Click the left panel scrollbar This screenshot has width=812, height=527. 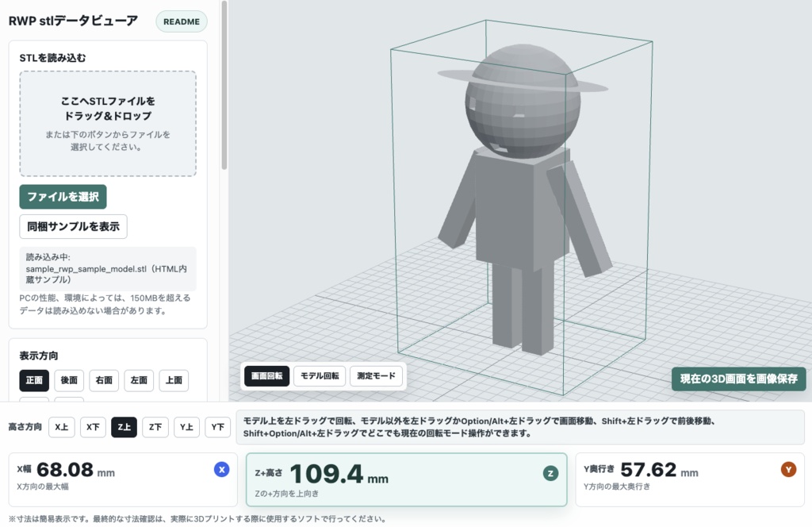point(224,84)
